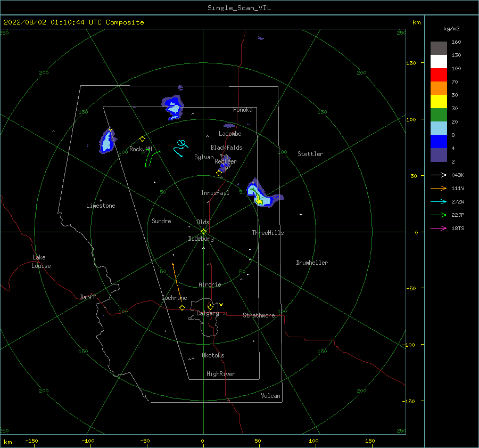This screenshot has width=479, height=448.
Task: Select the orange 50-70 color swatch
Action: (x=439, y=88)
